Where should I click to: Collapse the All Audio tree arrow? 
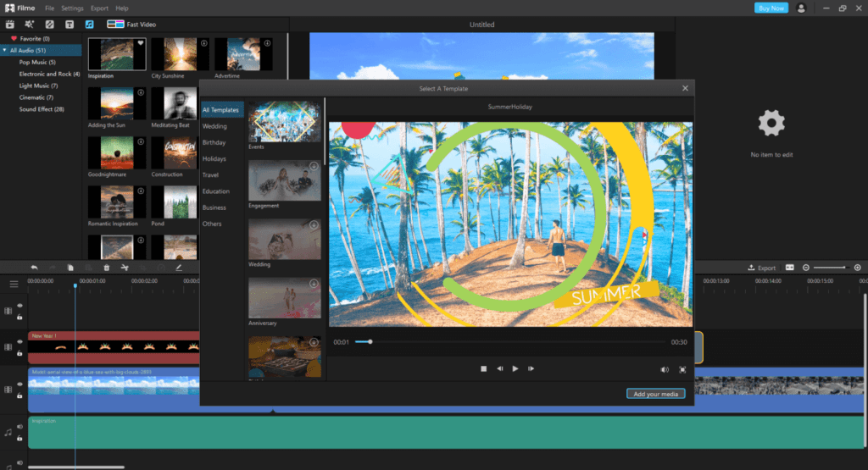(x=4, y=50)
